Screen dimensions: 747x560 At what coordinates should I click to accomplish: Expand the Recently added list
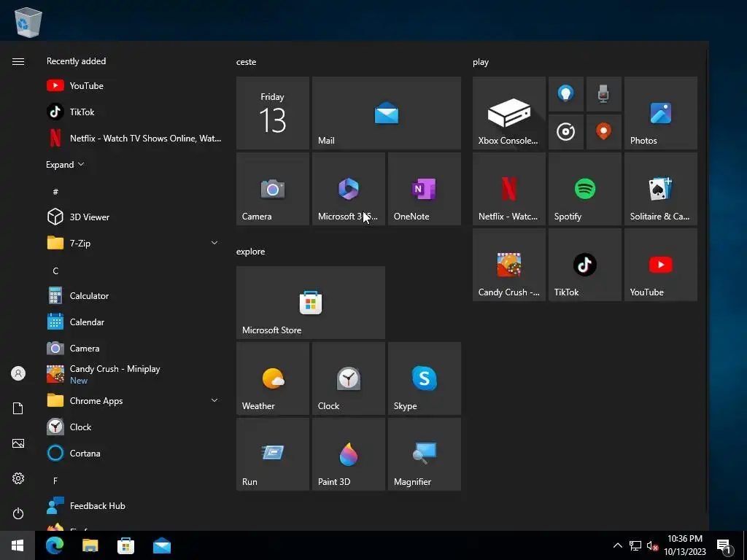65,164
